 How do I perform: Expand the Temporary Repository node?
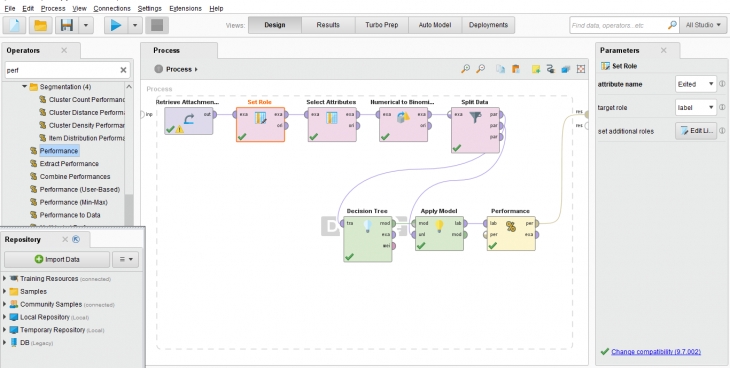(5, 330)
